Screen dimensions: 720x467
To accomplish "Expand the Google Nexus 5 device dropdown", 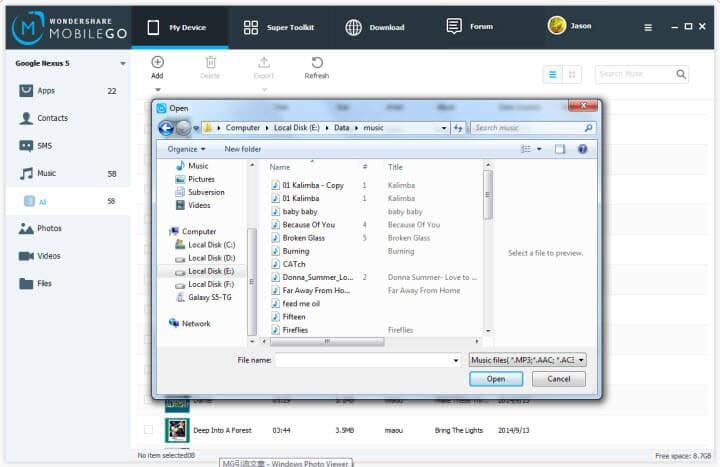I will pyautogui.click(x=123, y=63).
